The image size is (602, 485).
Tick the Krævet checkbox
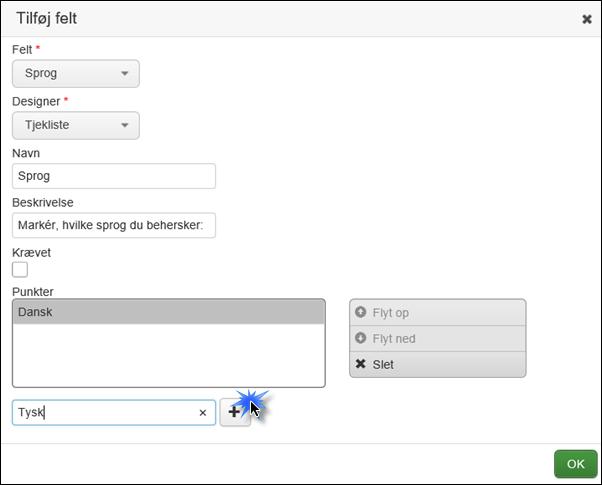[x=20, y=269]
